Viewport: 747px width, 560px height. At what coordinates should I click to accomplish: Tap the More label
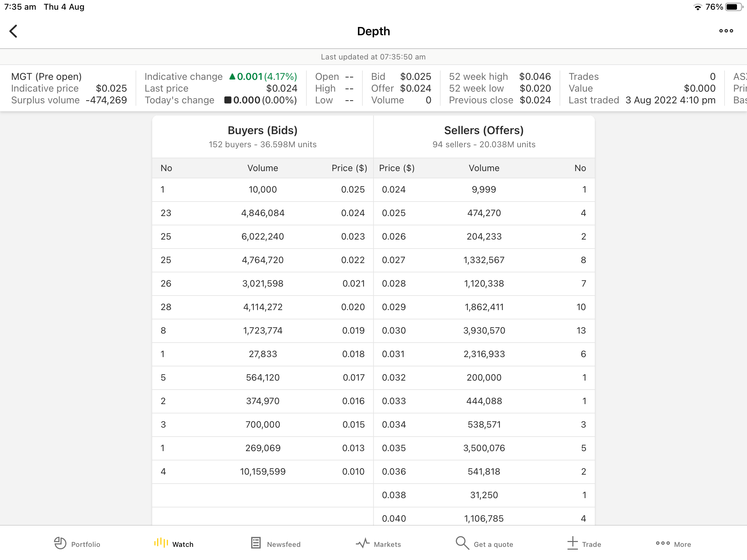tap(683, 544)
